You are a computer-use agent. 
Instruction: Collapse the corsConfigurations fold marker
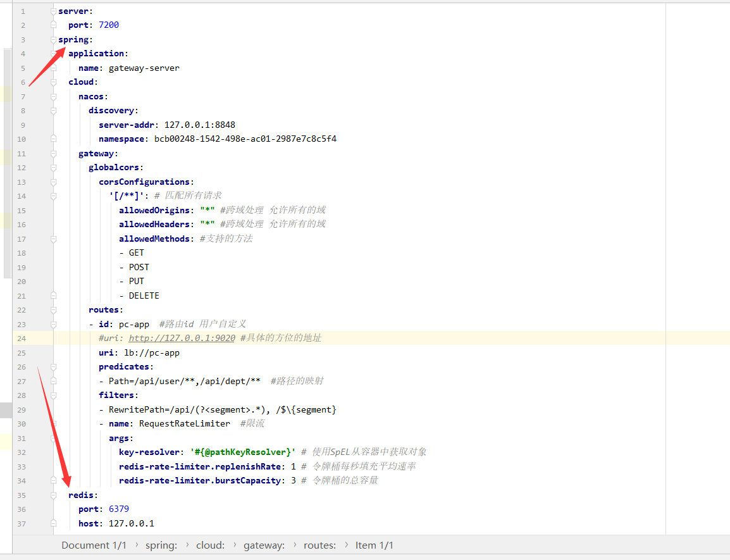click(54, 182)
